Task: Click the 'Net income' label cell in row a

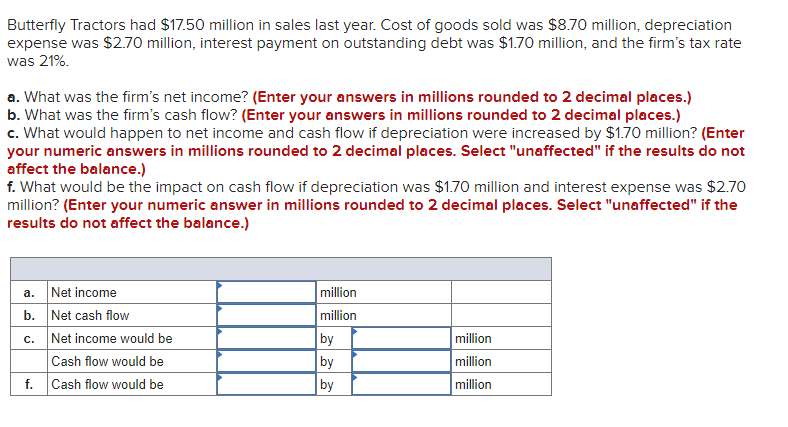Action: click(132, 292)
